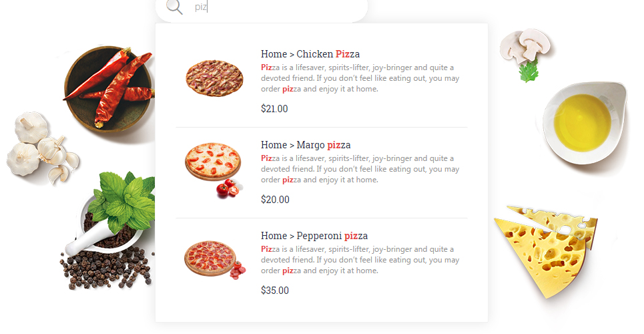Viewport: 644px width, 334px height.
Task: Click the olive oil bowl image
Action: coord(584,124)
